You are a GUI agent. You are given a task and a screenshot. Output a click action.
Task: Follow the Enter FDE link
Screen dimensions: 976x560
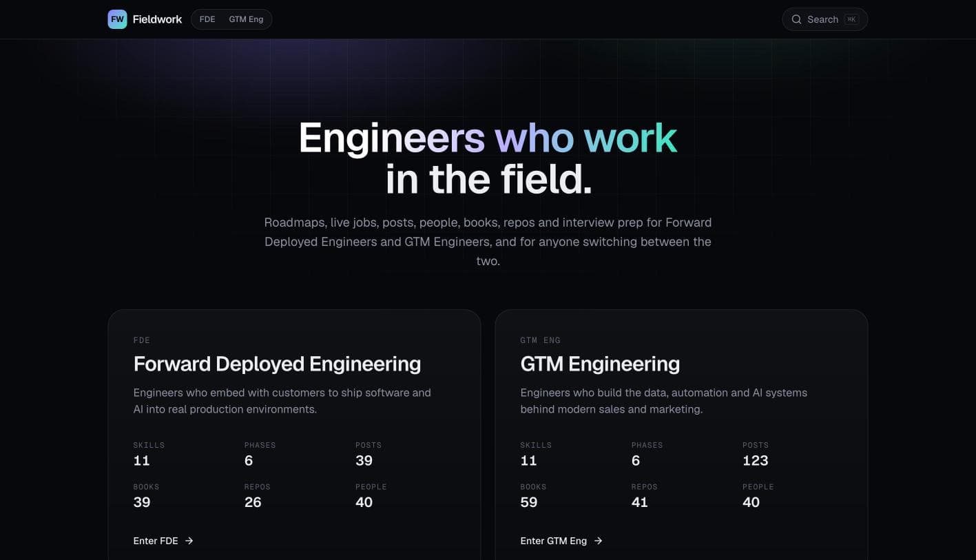click(x=163, y=541)
